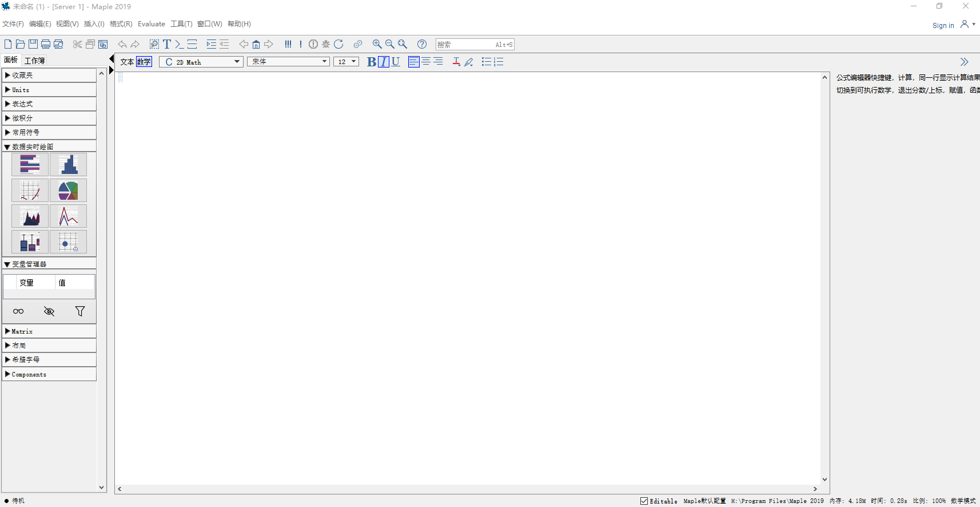
Task: Toggle the crossed-out eye hide-variables button
Action: 49,311
